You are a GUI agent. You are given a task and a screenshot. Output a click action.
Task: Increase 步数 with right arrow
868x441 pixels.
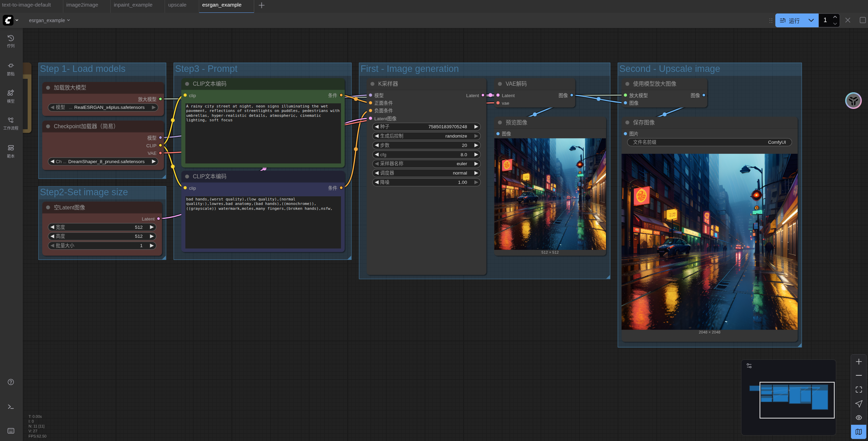pyautogui.click(x=476, y=146)
